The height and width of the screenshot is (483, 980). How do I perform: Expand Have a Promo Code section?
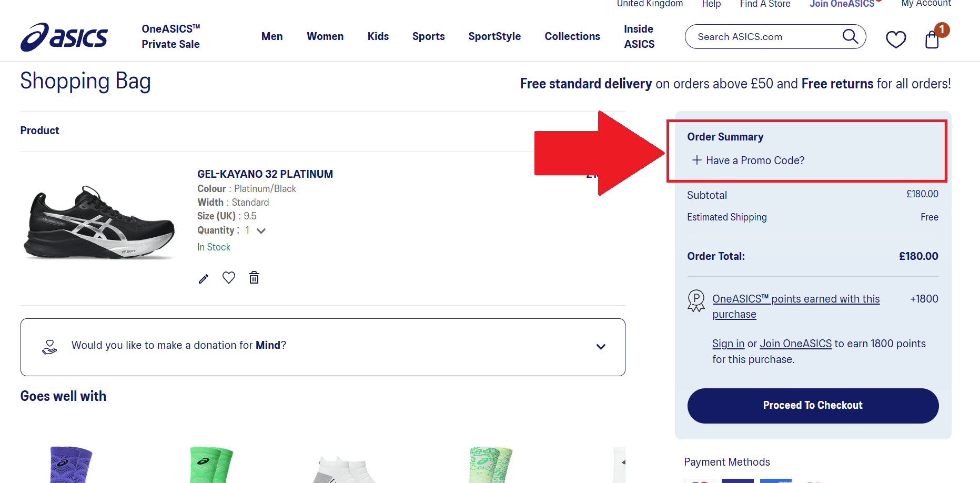[748, 160]
